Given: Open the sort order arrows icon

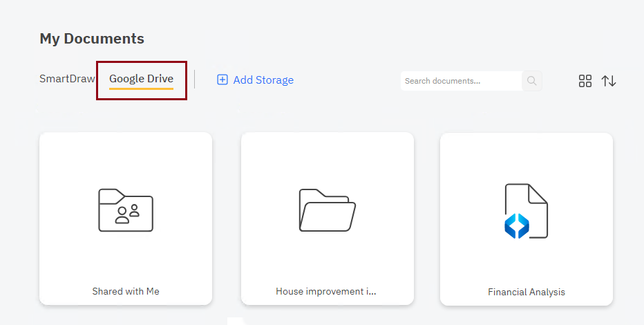Looking at the screenshot, I should (x=609, y=81).
